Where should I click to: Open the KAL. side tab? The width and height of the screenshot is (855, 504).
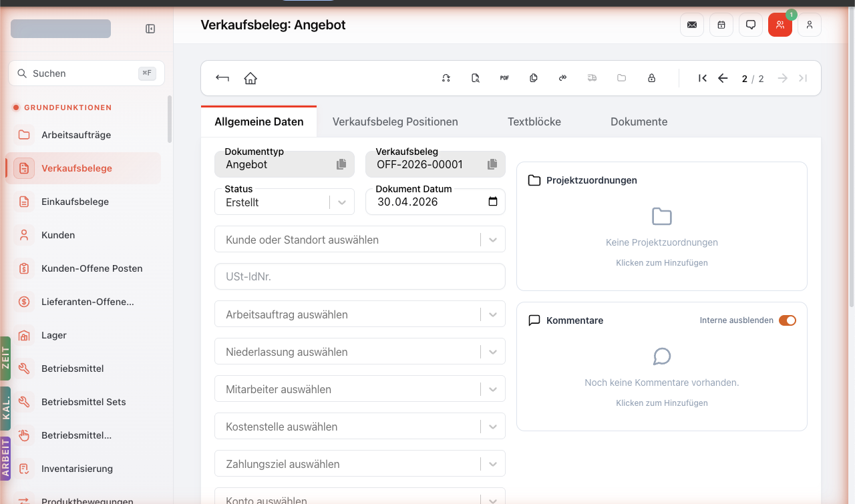(5, 408)
